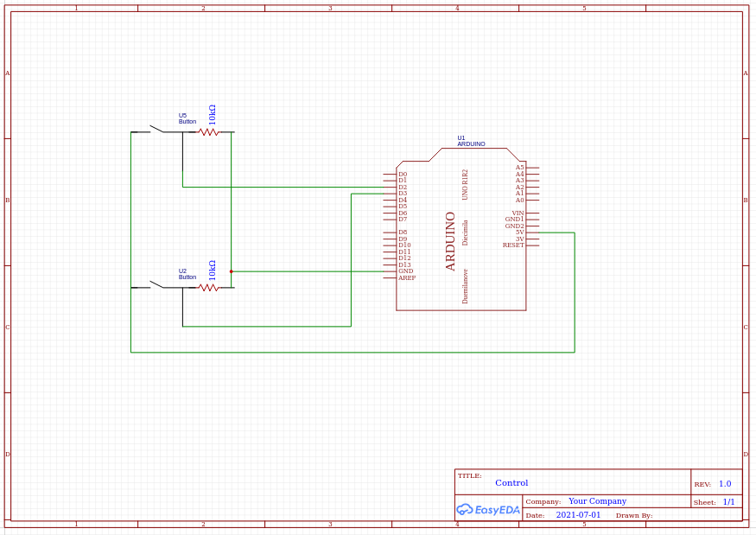This screenshot has height=535, width=756.
Task: Click the 'Your Company' text
Action: pyautogui.click(x=597, y=501)
